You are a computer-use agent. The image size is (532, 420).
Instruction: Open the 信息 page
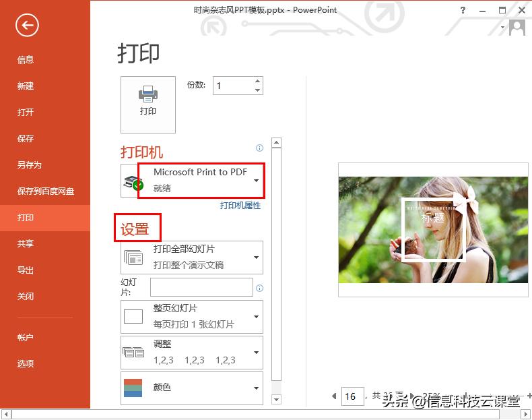point(26,60)
